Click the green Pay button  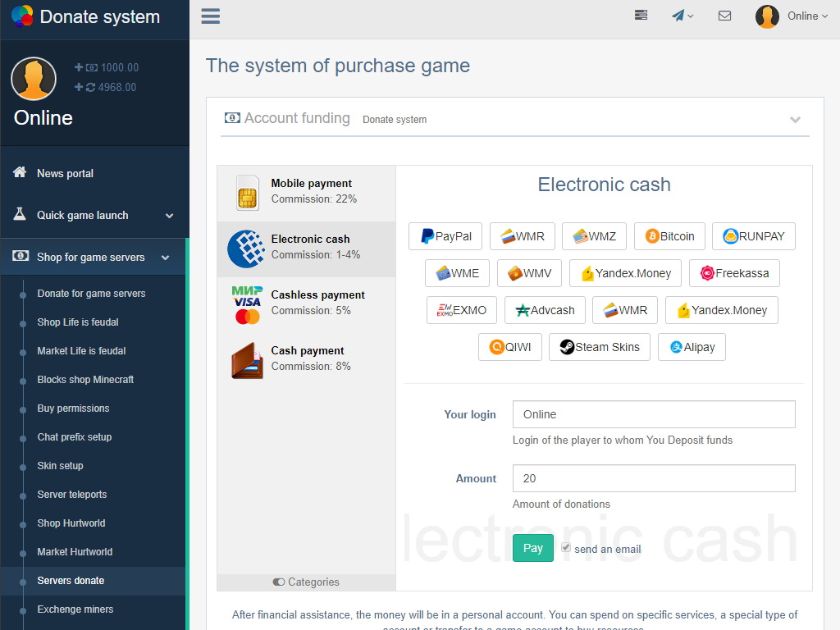pos(532,549)
